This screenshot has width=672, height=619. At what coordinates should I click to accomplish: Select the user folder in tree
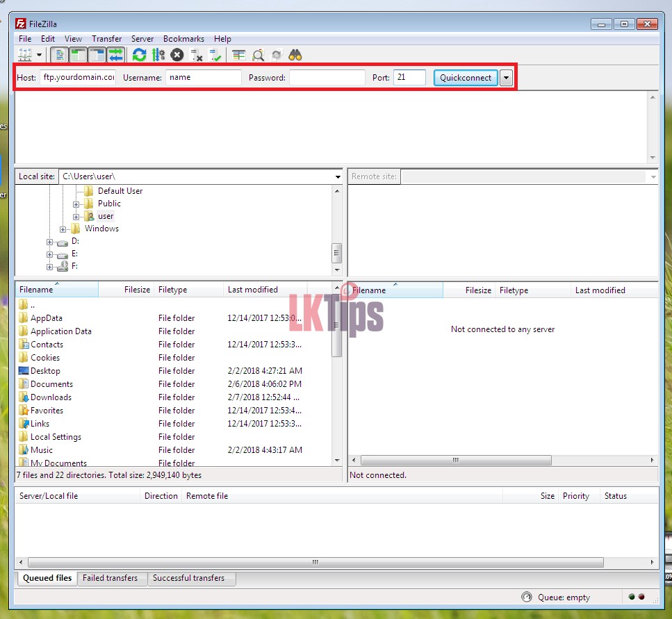(x=106, y=216)
